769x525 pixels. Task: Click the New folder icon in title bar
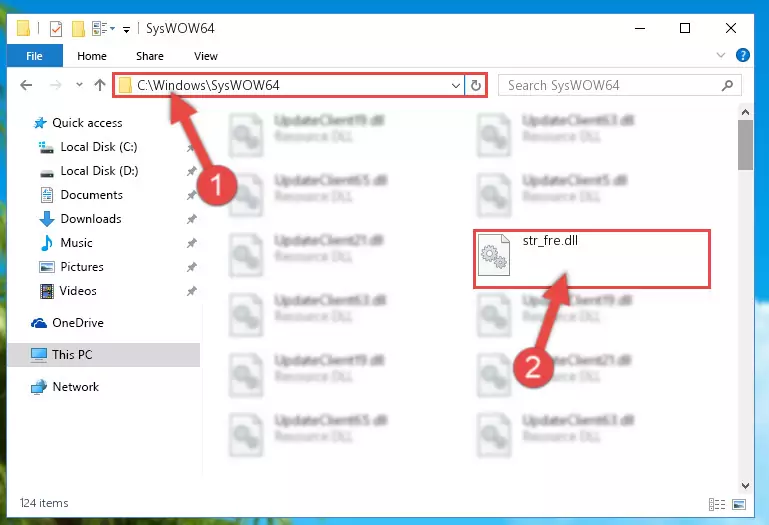click(x=78, y=29)
